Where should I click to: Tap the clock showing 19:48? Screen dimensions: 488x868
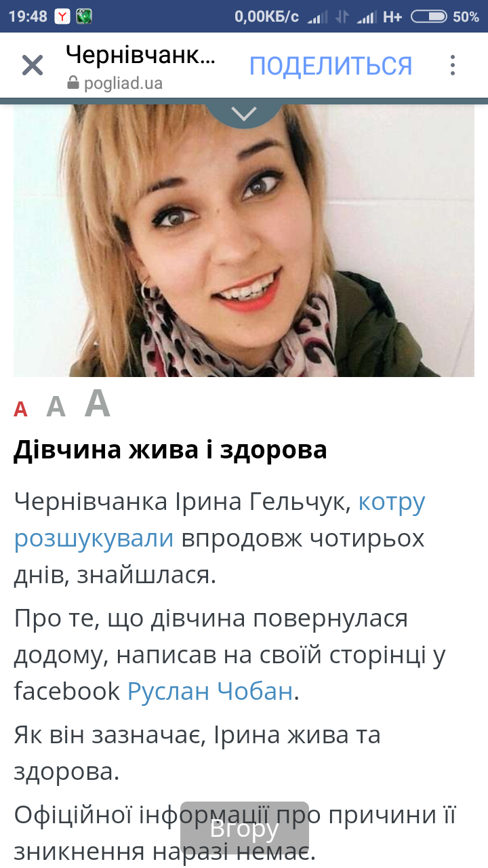tap(28, 16)
